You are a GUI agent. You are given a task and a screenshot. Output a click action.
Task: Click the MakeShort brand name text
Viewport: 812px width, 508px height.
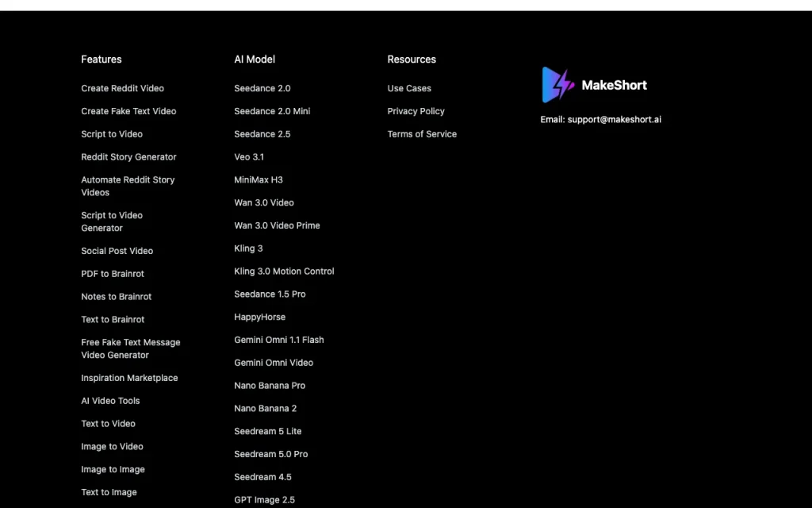point(615,85)
